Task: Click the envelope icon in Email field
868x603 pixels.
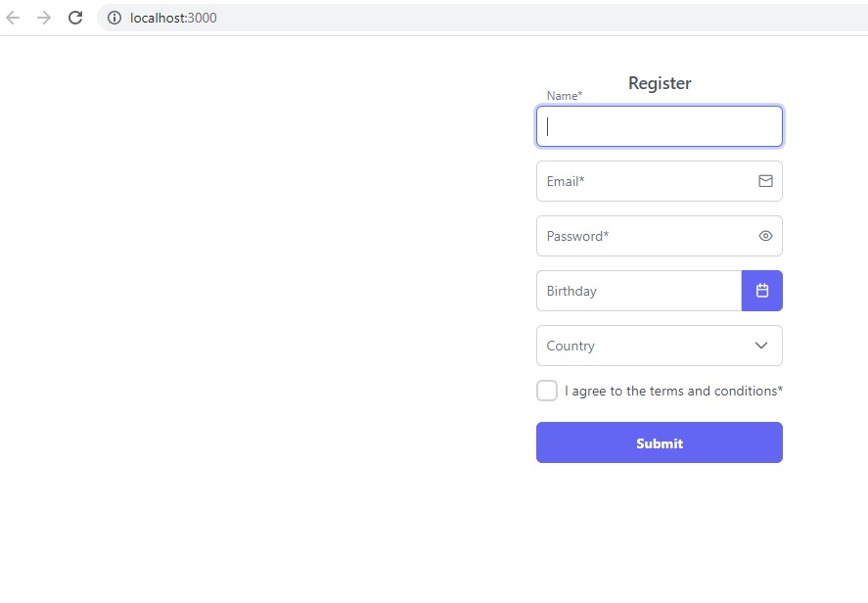Action: point(765,181)
